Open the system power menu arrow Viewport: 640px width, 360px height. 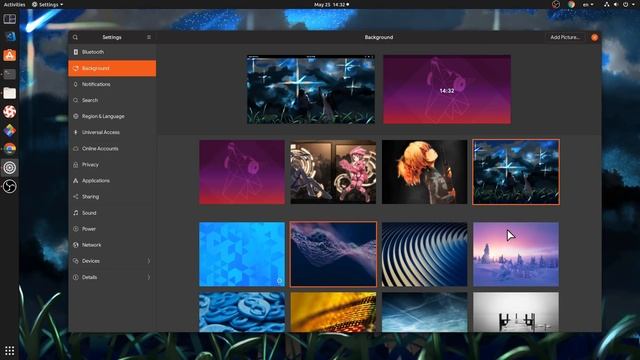(633, 4)
